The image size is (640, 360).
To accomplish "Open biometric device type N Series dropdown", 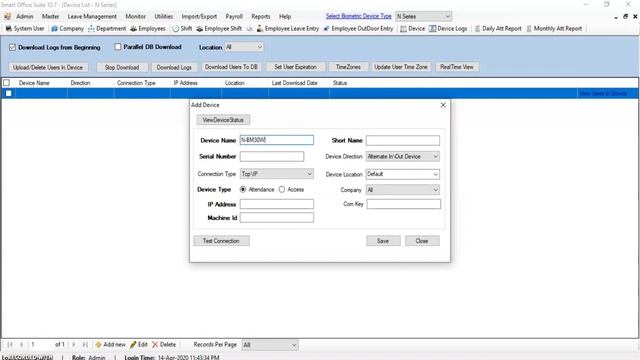I will tap(423, 16).
